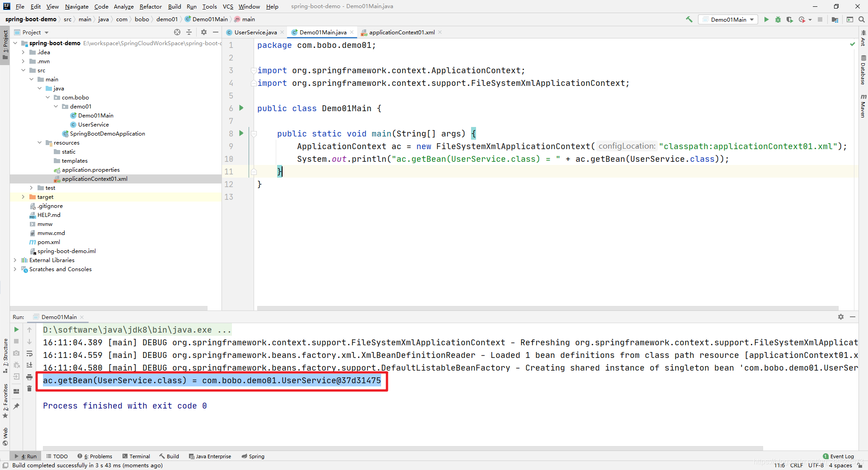This screenshot has width=868, height=470.
Task: Click the soft-wrap icon in Run console
Action: point(29,353)
